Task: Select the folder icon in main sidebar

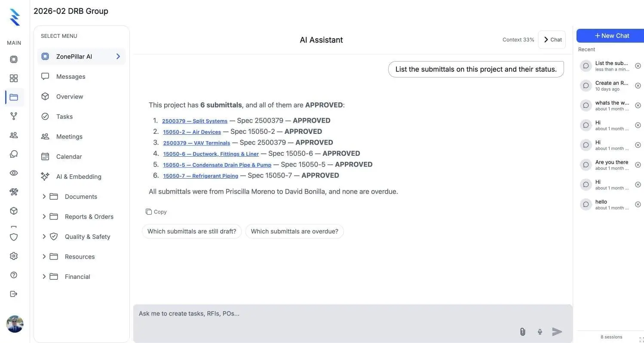Action: point(14,97)
